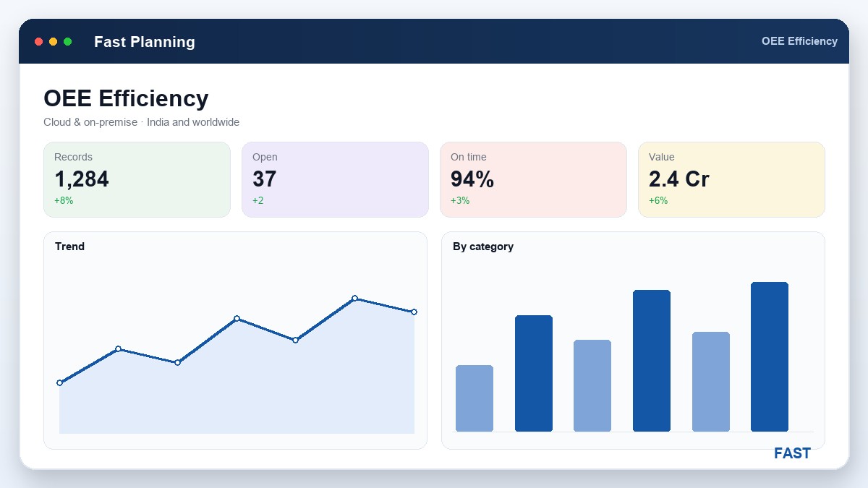Click the fourth data point on Trend line
The height and width of the screenshot is (488, 868).
coord(237,318)
